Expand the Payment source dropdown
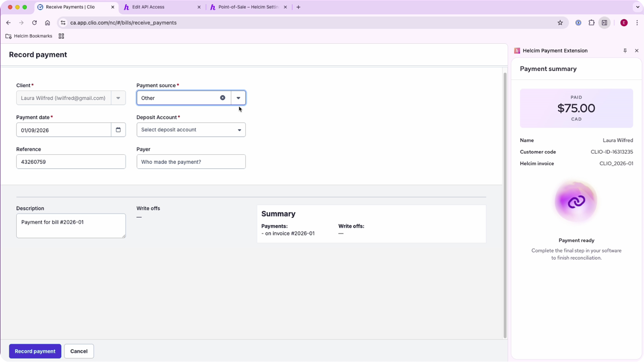This screenshot has width=644, height=362. coord(238,98)
